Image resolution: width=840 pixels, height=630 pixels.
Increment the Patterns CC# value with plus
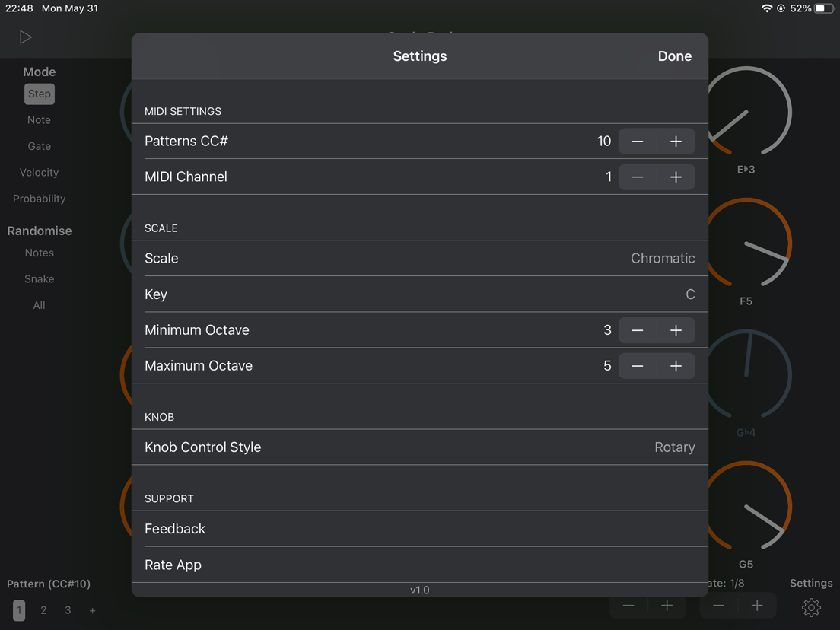(676, 141)
